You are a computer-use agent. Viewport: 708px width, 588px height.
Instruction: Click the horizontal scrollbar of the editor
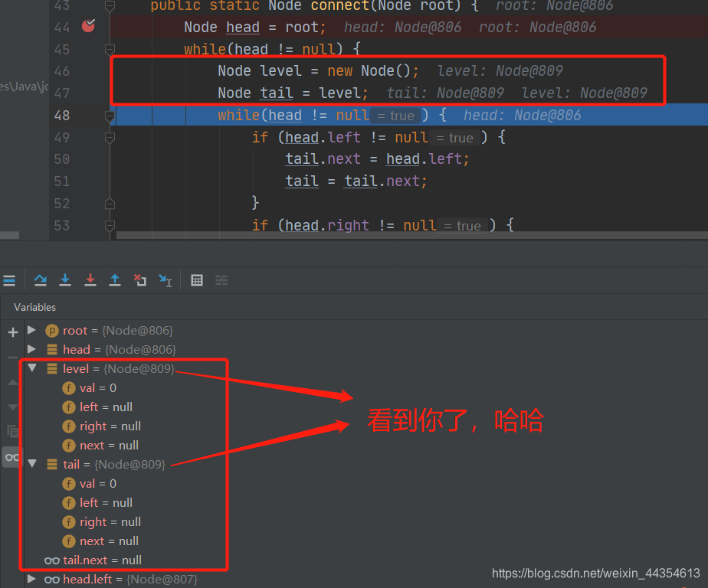411,235
